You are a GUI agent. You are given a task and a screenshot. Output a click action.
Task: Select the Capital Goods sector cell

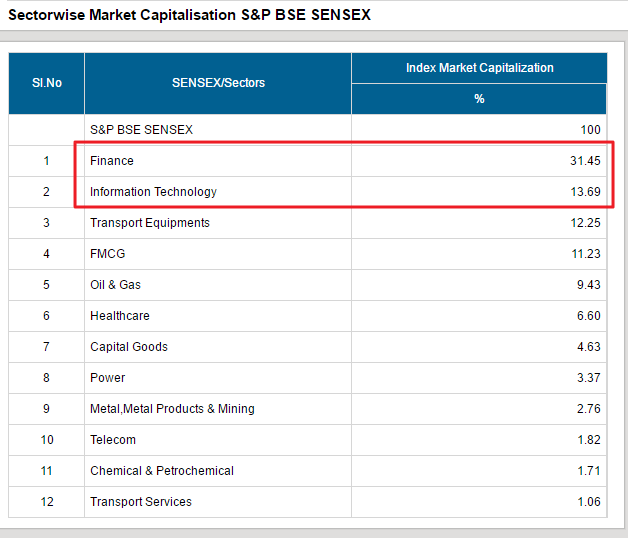pyautogui.click(x=218, y=347)
